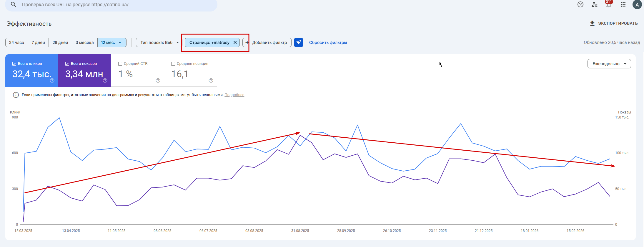Expand the "12 мес." date range dropdown
The image size is (644, 247).
[x=112, y=42]
